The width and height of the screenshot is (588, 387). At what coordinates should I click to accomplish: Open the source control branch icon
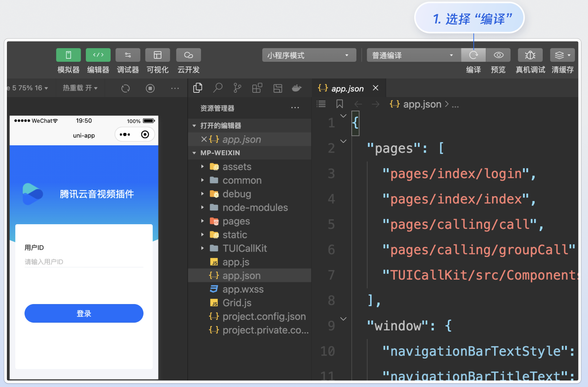point(237,88)
